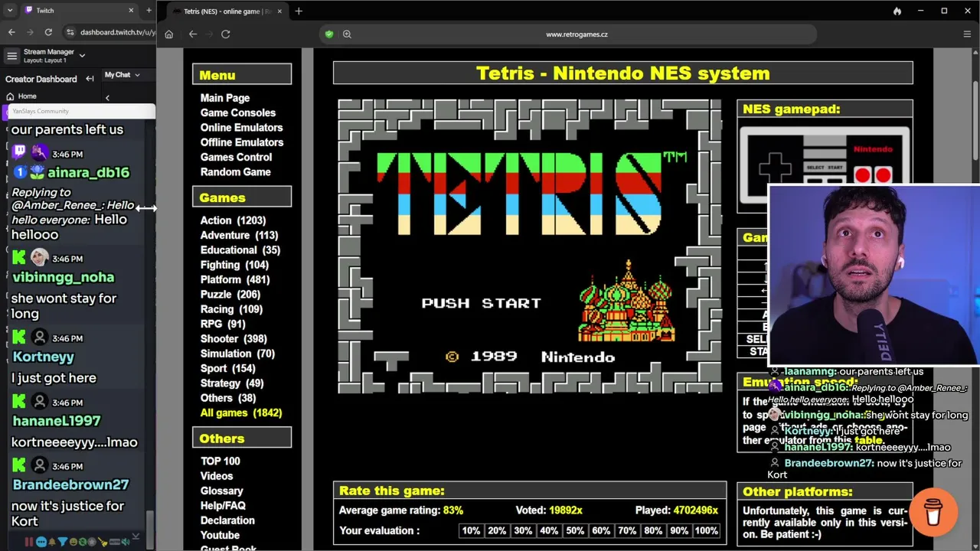
Task: Browse the Action (1203) games category
Action: (233, 220)
